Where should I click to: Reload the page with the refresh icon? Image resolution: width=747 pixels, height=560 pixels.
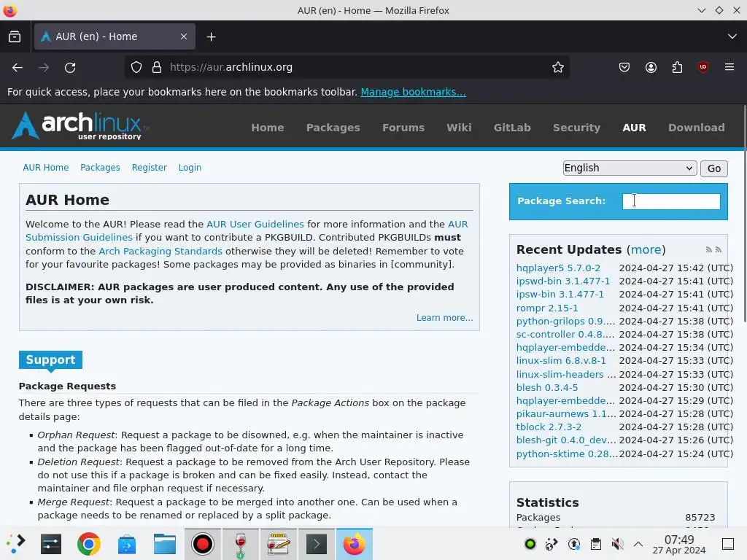coord(70,68)
